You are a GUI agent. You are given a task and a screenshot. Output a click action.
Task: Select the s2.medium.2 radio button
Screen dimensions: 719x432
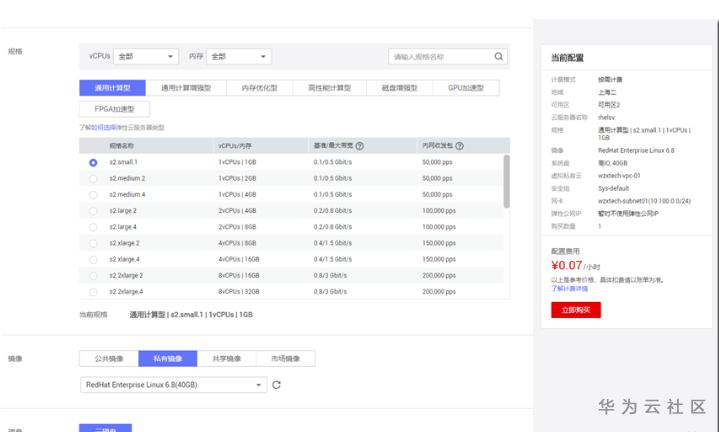click(x=93, y=178)
